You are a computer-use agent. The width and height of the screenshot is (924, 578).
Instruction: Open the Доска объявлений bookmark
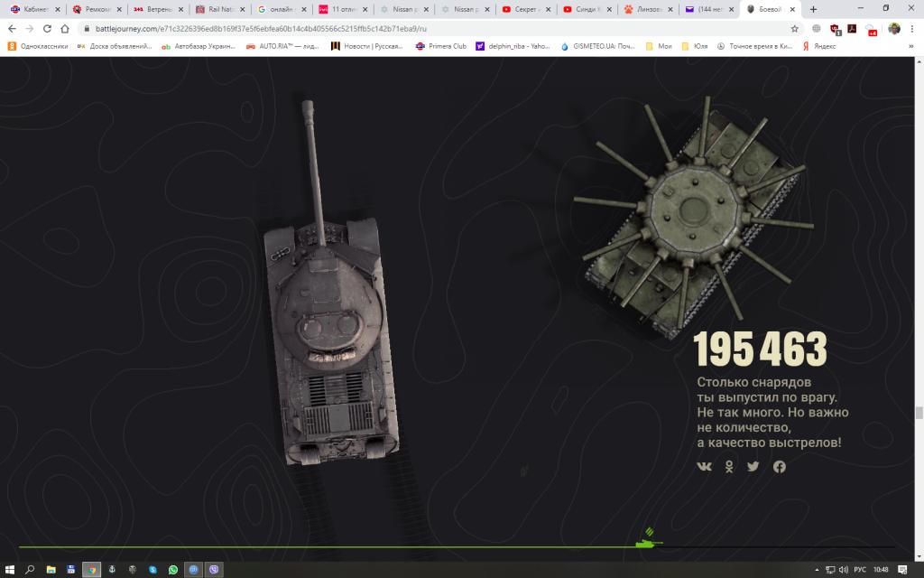coord(115,46)
